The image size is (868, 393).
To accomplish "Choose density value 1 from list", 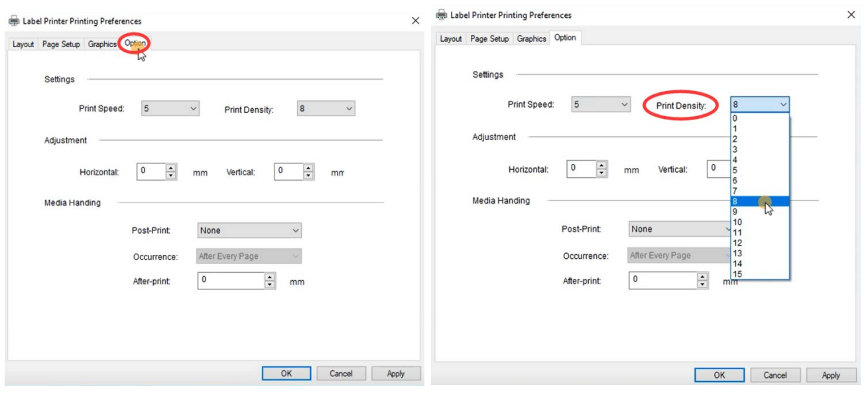I will (760, 129).
